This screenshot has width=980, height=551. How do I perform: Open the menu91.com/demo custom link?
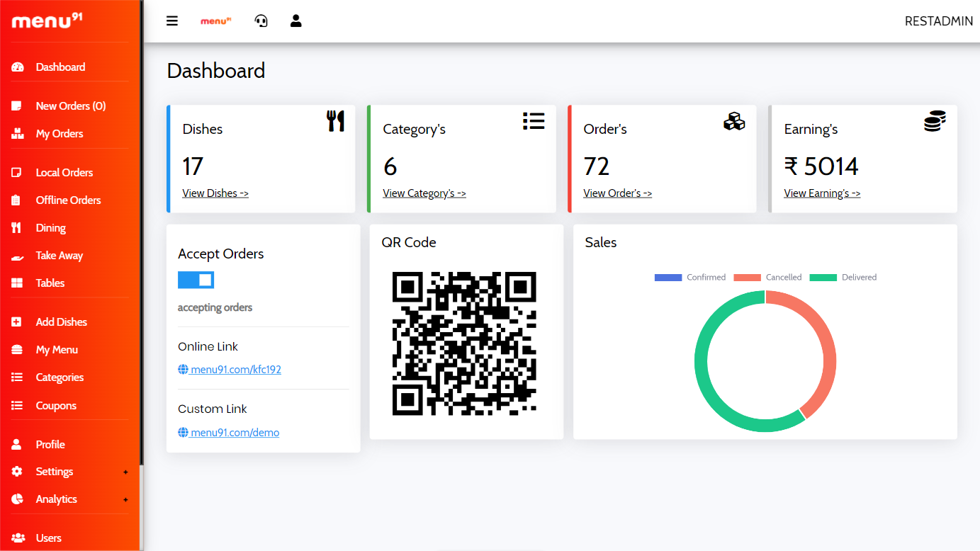click(235, 432)
